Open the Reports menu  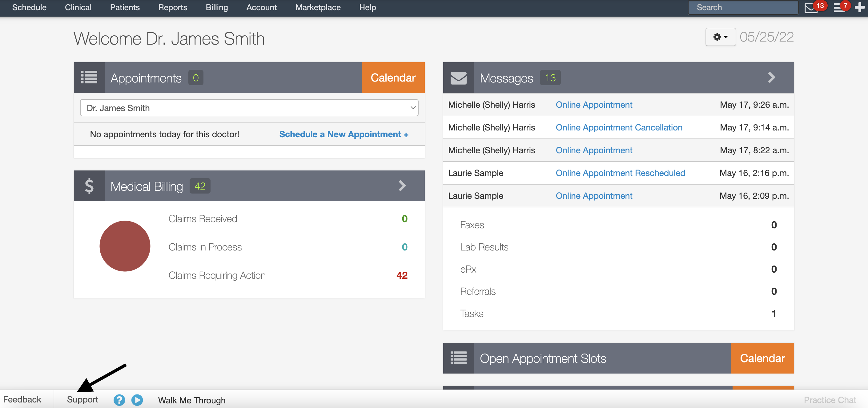[x=172, y=7]
